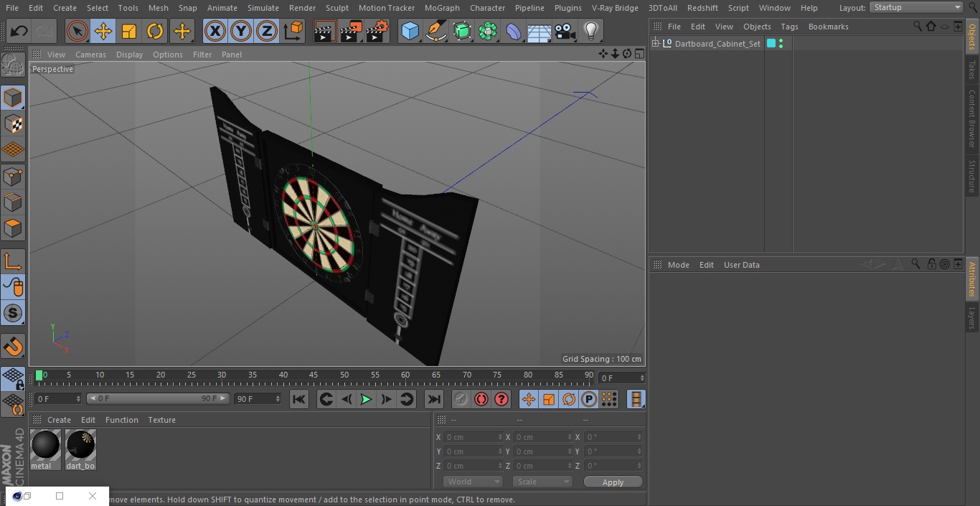The image size is (980, 506).
Task: Expand the Dartboard_Cabinet_Set tree item
Action: click(x=655, y=44)
